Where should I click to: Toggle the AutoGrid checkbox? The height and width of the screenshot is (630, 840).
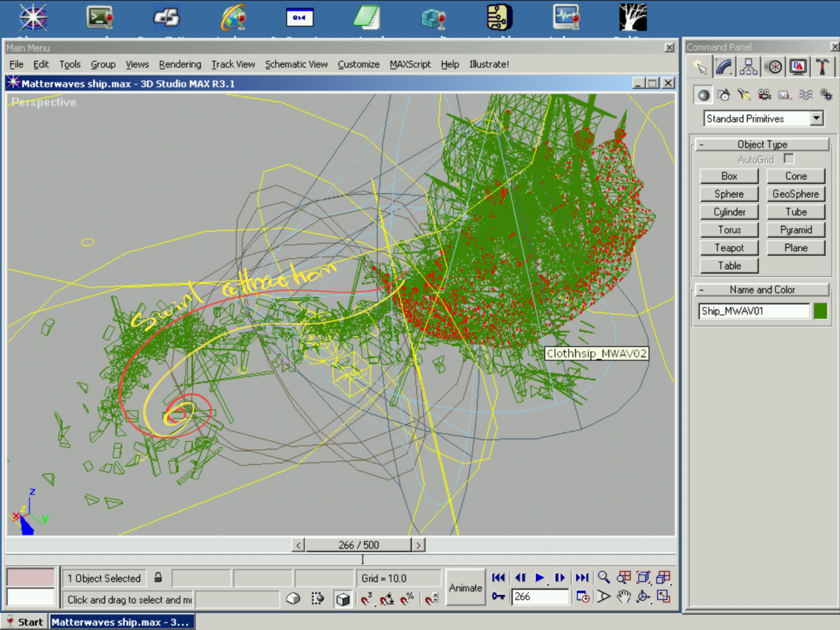point(788,159)
